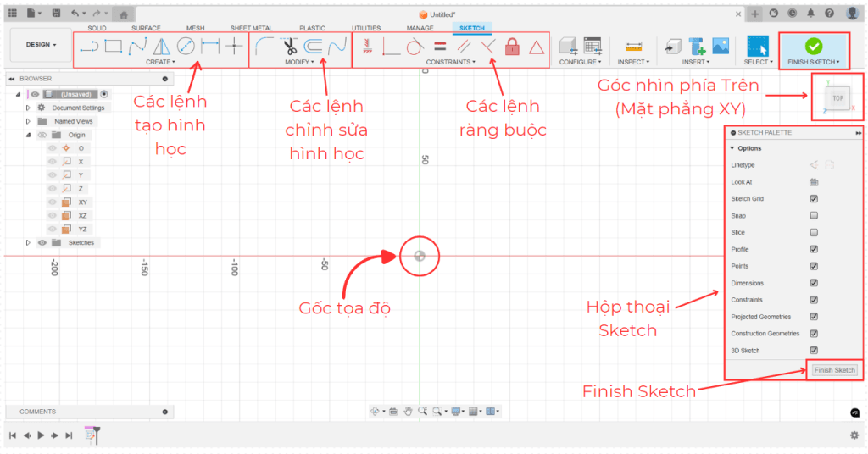The image size is (868, 454).
Task: Click the Fix/Lock constraint icon
Action: click(511, 47)
